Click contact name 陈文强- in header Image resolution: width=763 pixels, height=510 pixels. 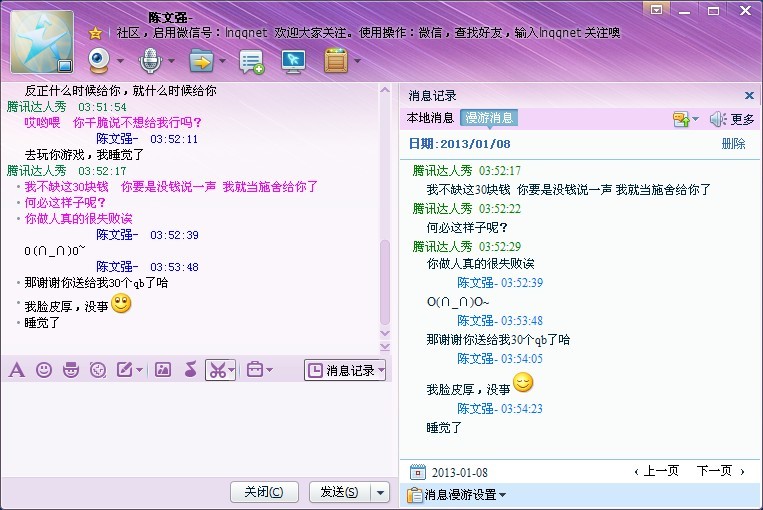click(170, 18)
